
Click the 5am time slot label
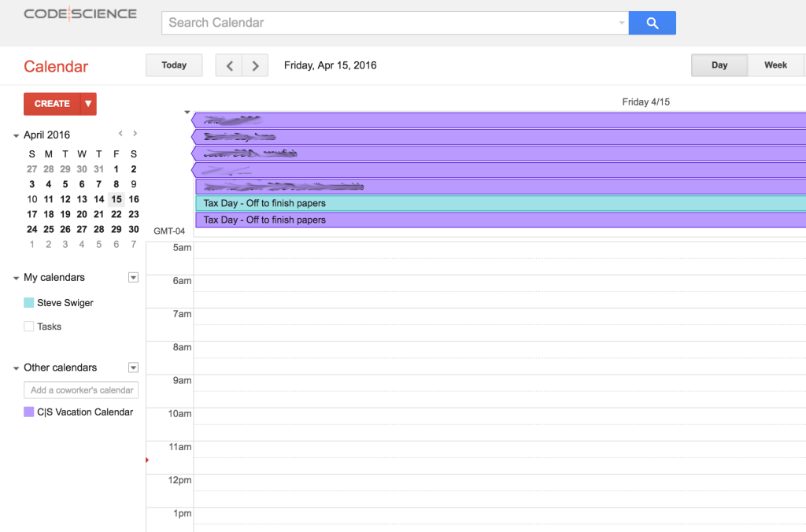[x=182, y=248]
